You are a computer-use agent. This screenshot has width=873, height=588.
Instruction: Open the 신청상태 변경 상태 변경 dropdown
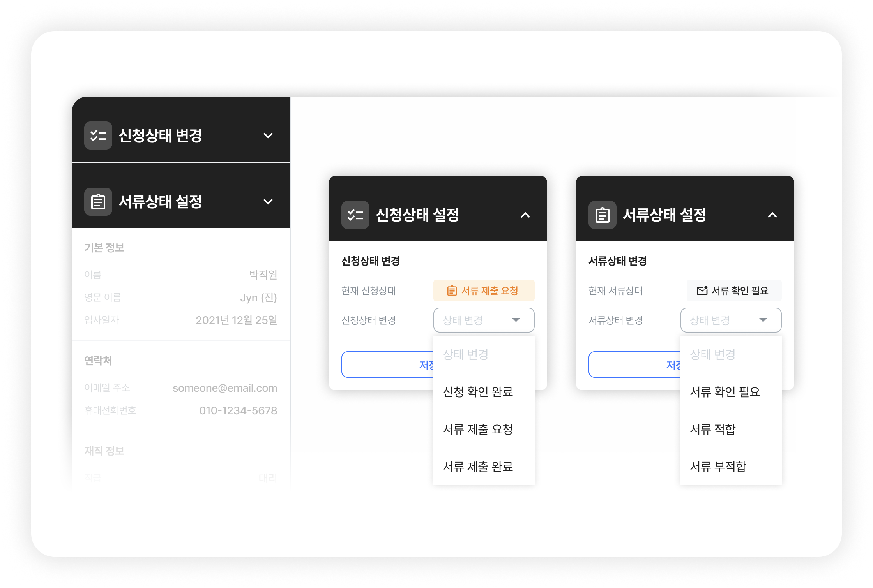point(484,320)
